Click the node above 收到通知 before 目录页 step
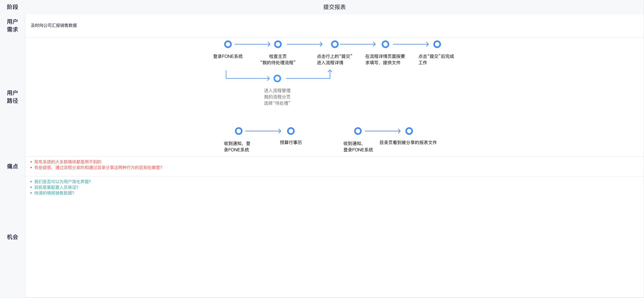Image resolution: width=644 pixels, height=298 pixels. coord(358,131)
